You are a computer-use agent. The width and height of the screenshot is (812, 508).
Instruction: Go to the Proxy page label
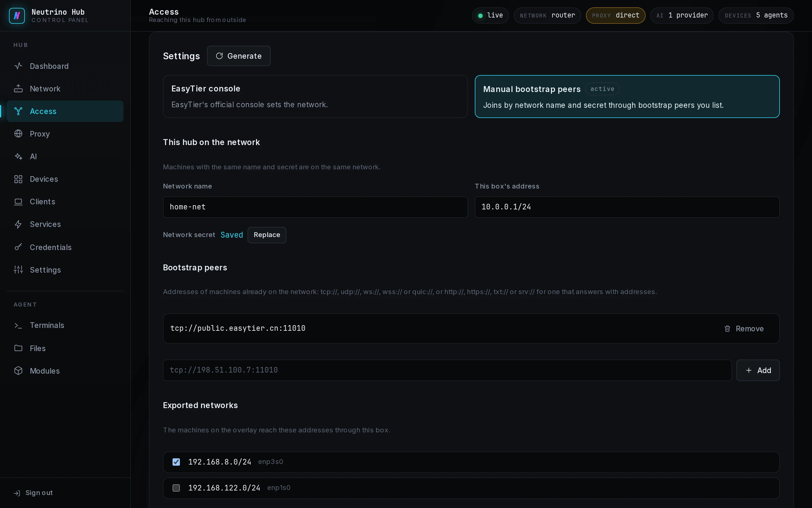(39, 134)
